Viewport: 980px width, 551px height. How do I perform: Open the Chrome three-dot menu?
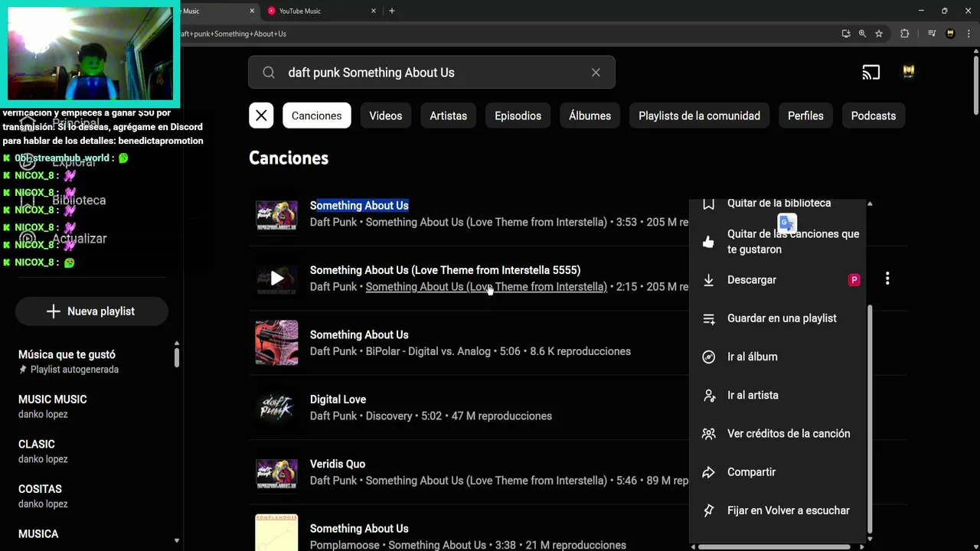click(968, 34)
